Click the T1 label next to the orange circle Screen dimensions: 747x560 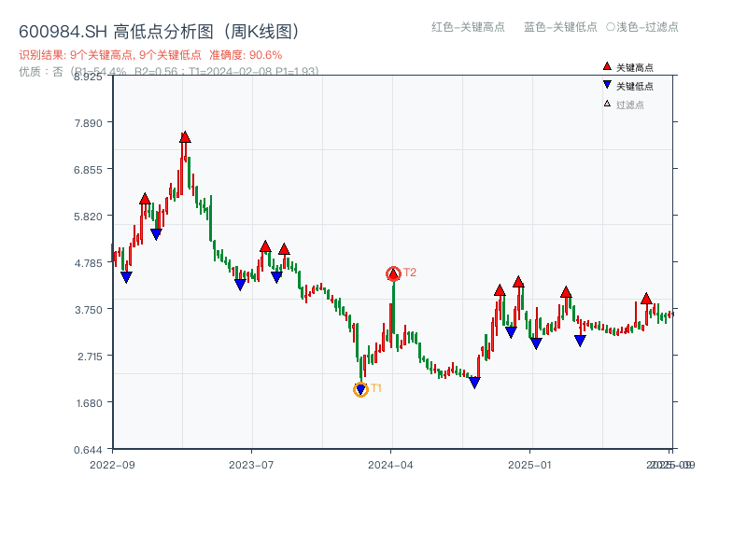pyautogui.click(x=377, y=388)
